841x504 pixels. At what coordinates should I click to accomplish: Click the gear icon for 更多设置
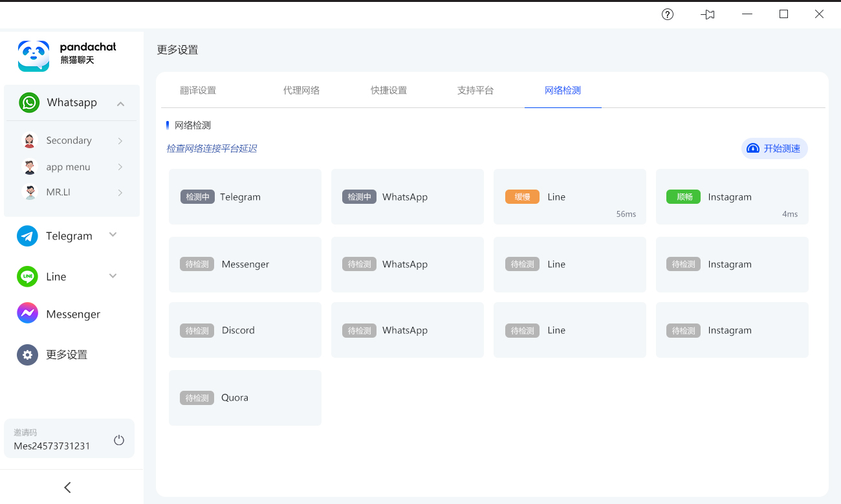(27, 355)
